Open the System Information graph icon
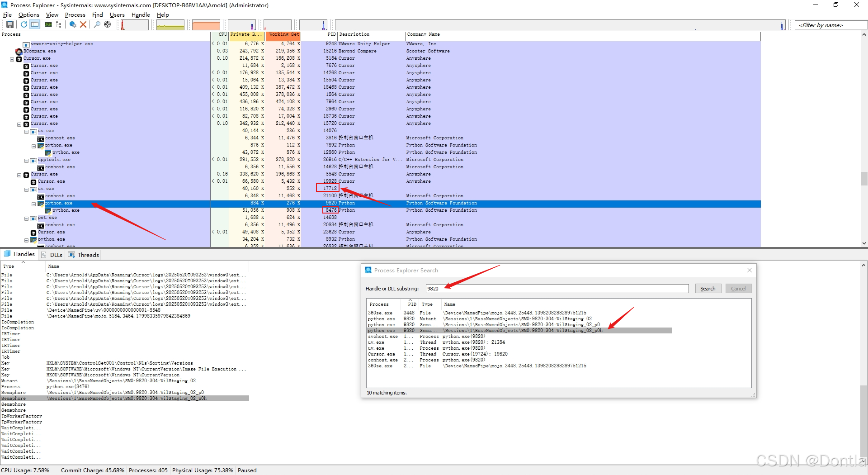This screenshot has width=868, height=475. (48, 24)
